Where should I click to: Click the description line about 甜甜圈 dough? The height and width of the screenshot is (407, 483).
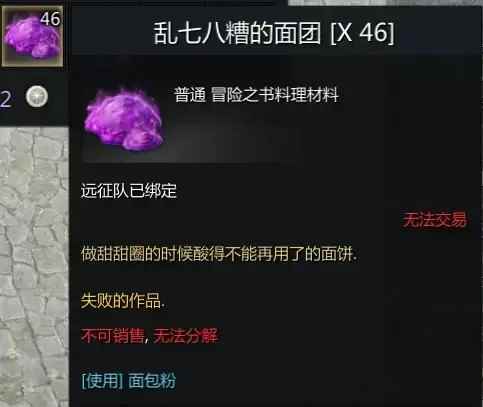pyautogui.click(x=219, y=254)
